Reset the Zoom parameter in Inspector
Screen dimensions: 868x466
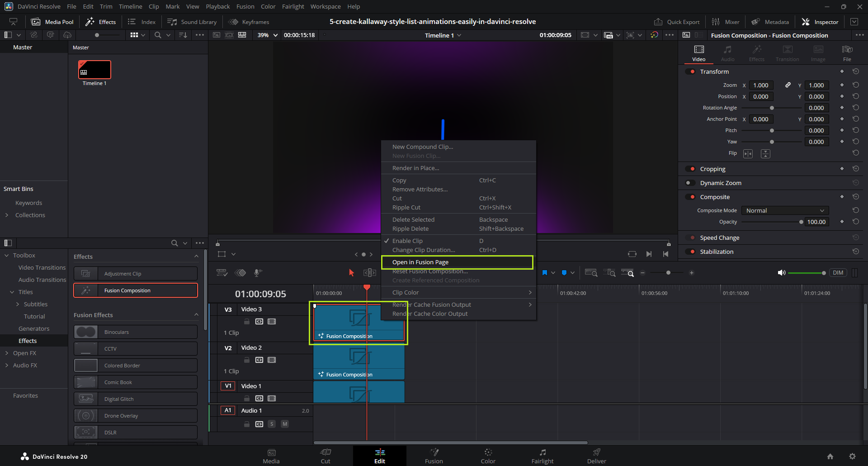(x=855, y=85)
